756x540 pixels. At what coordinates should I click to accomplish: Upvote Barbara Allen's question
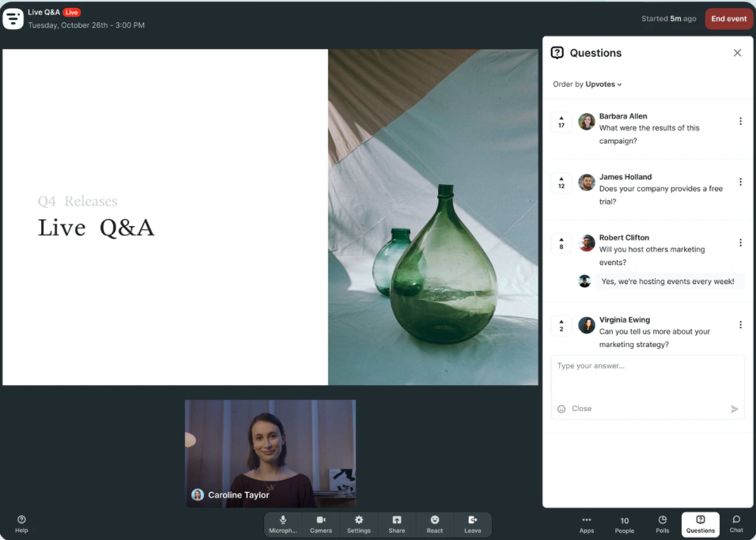pos(561,122)
